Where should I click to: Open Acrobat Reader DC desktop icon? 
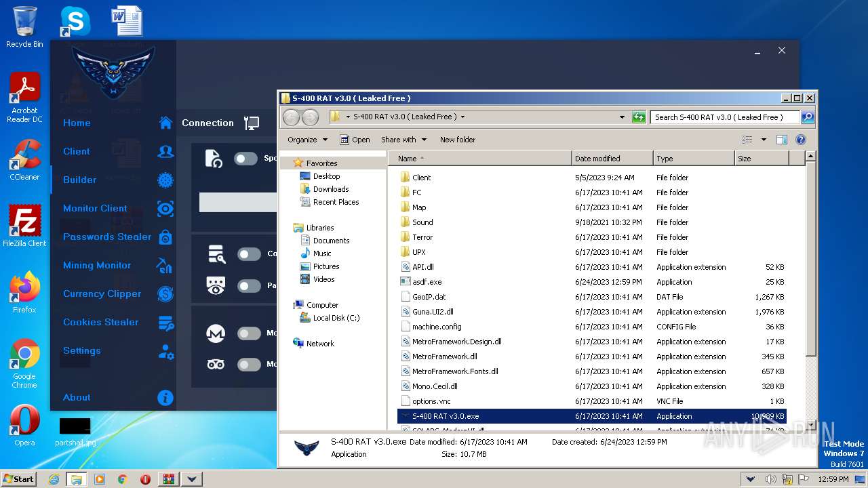coord(24,98)
